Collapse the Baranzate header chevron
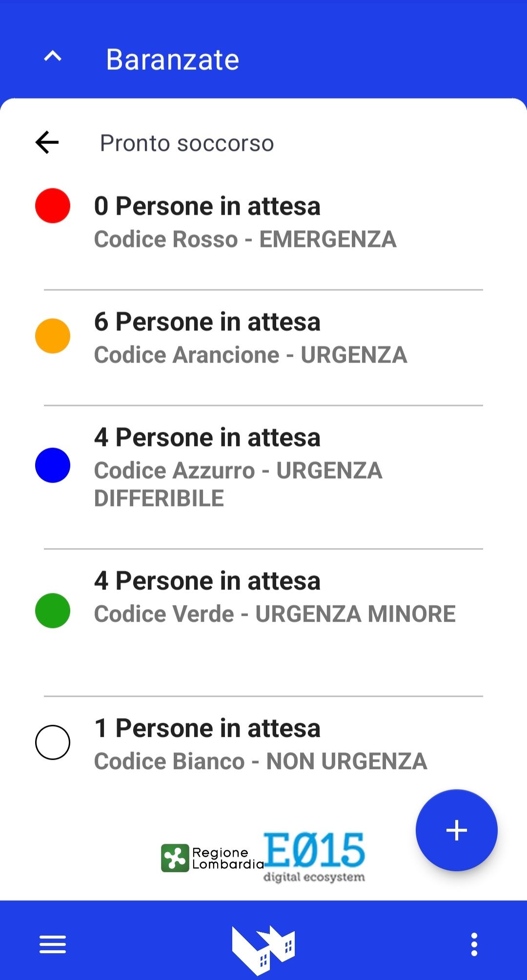The image size is (527, 980). click(53, 57)
